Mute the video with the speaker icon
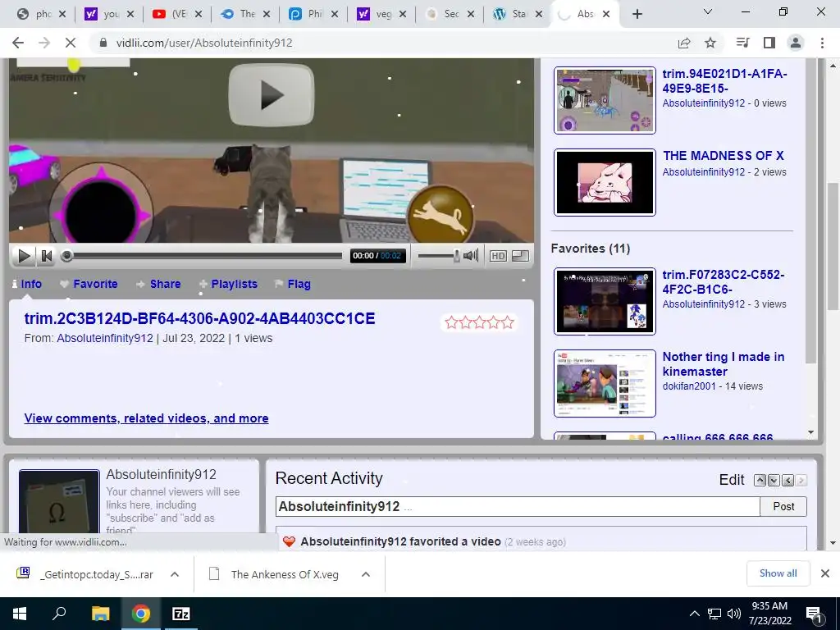The image size is (840, 630). coord(471,256)
